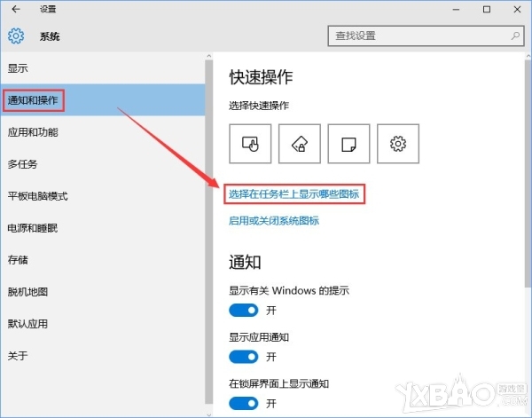
Task: Select the all settings gear quick action tile
Action: (x=398, y=144)
